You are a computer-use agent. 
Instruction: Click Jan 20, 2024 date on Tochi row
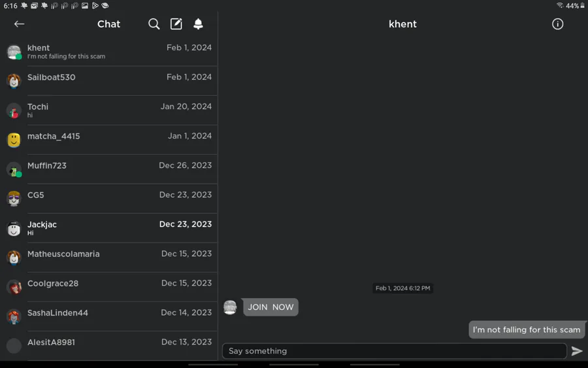click(x=186, y=107)
